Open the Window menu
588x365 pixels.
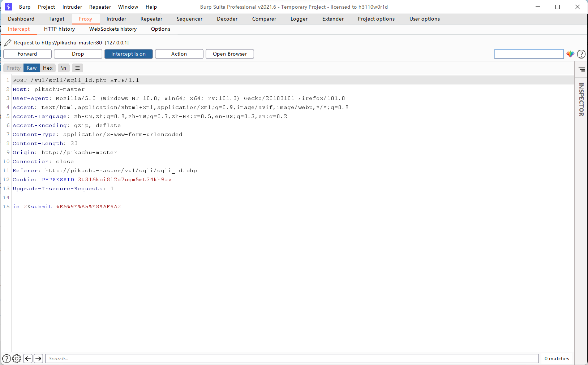128,7
